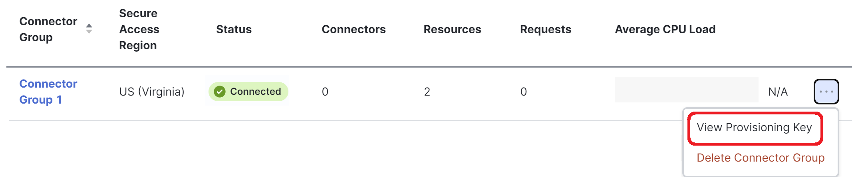Screen dimensions: 868x186
Task: Click the empty CPU load progress bar
Action: (x=686, y=90)
